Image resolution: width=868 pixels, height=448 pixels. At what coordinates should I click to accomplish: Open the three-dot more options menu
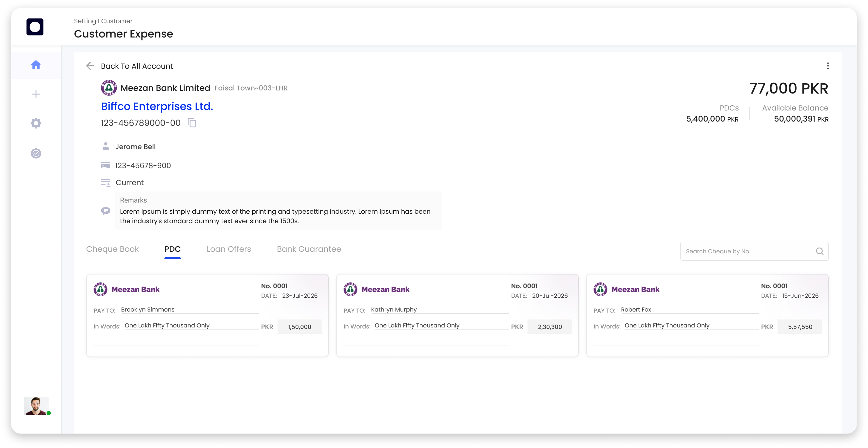point(828,66)
